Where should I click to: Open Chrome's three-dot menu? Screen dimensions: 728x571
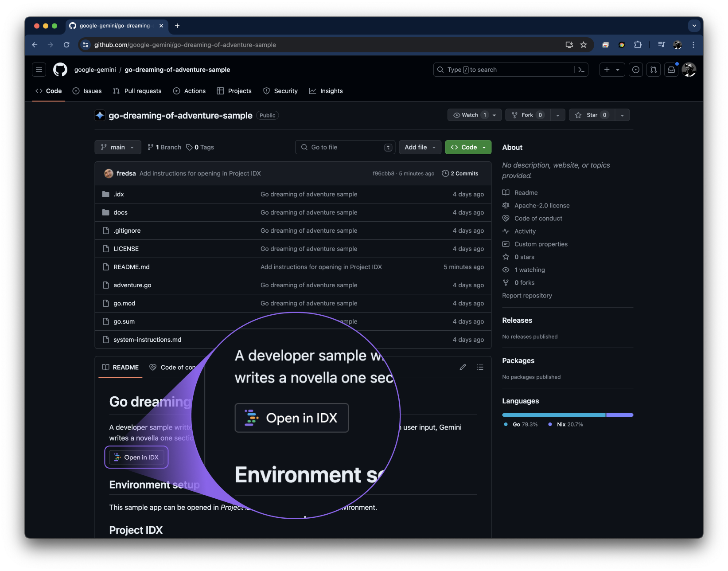693,45
